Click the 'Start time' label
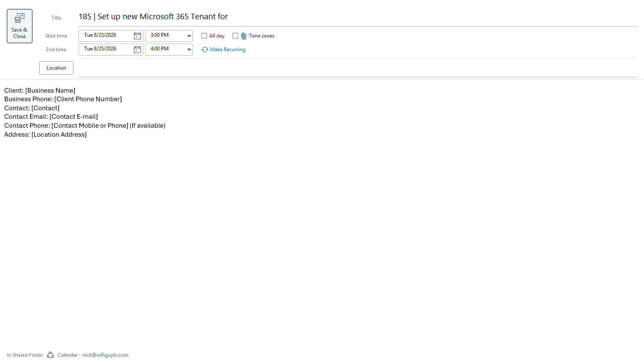The height and width of the screenshot is (361, 644). click(56, 36)
